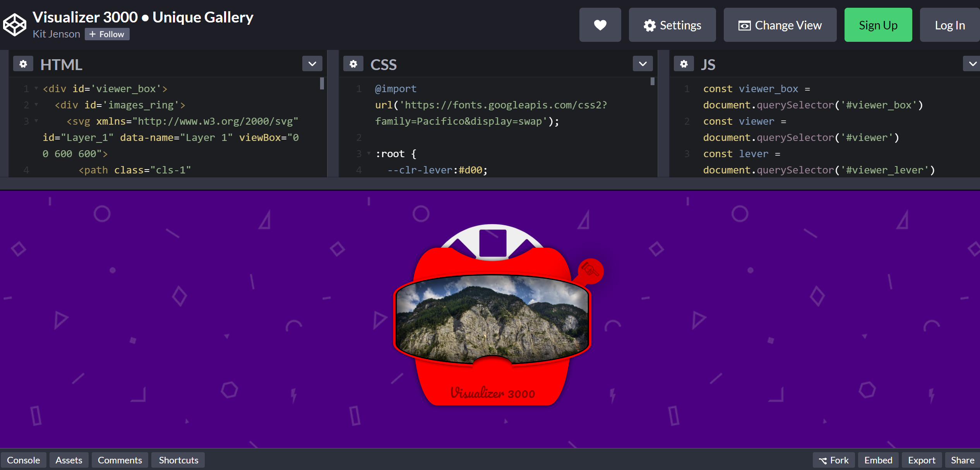This screenshot has height=470, width=980.
Task: Click the Sign Up button
Action: [878, 25]
